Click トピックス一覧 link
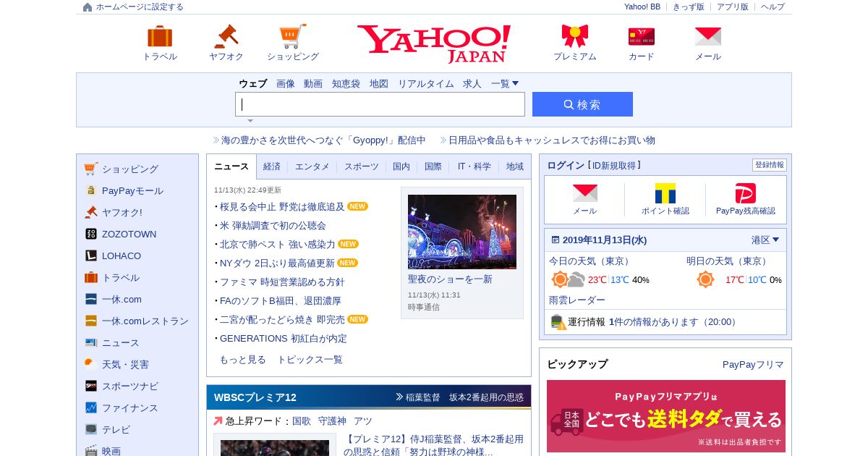Screen dimensions: 868x456 click(x=310, y=359)
